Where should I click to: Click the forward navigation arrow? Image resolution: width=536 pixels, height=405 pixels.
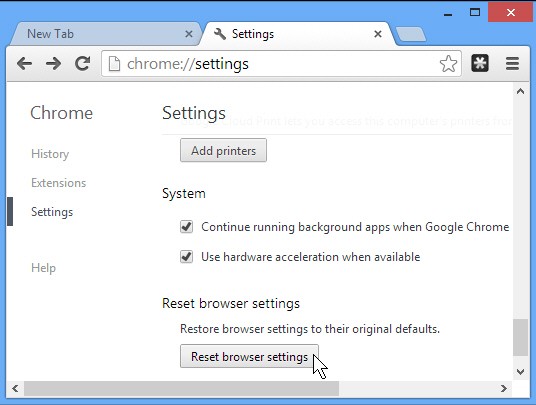click(53, 64)
